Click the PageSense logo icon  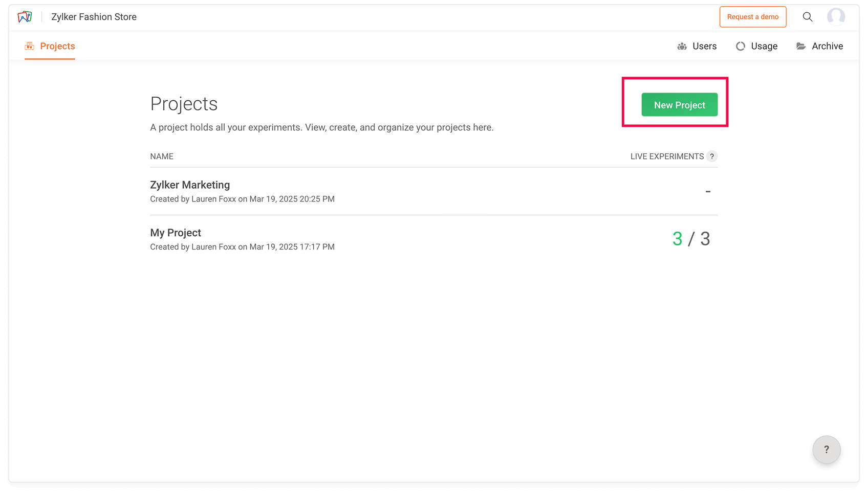(25, 17)
